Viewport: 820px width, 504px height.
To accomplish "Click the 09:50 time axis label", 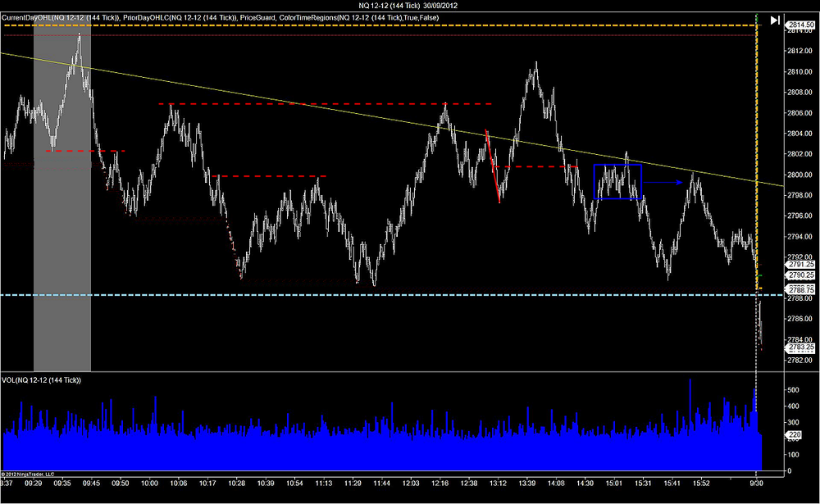I will point(121,483).
